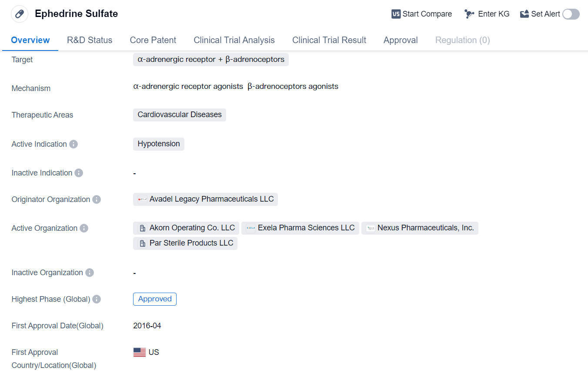Go to the Approval tab
Image resolution: width=588 pixels, height=371 pixels.
coord(401,40)
